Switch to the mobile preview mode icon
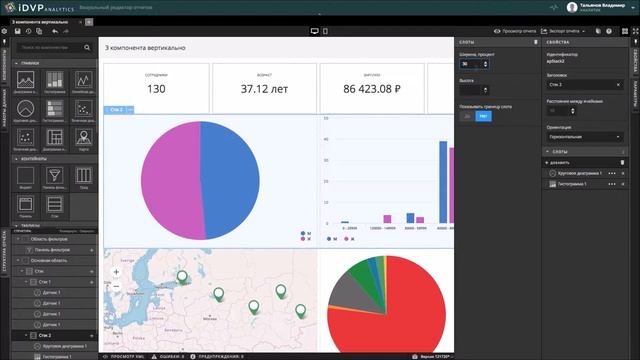The height and width of the screenshot is (360, 640). click(325, 31)
